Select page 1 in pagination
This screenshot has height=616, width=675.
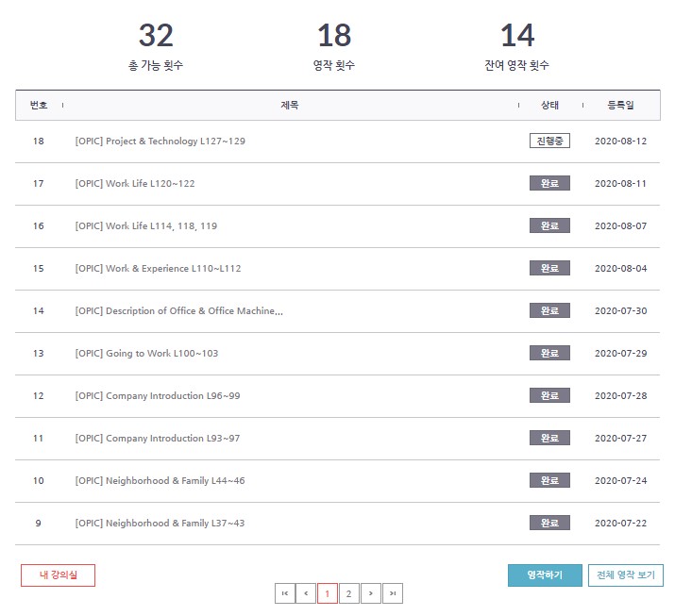pyautogui.click(x=328, y=593)
